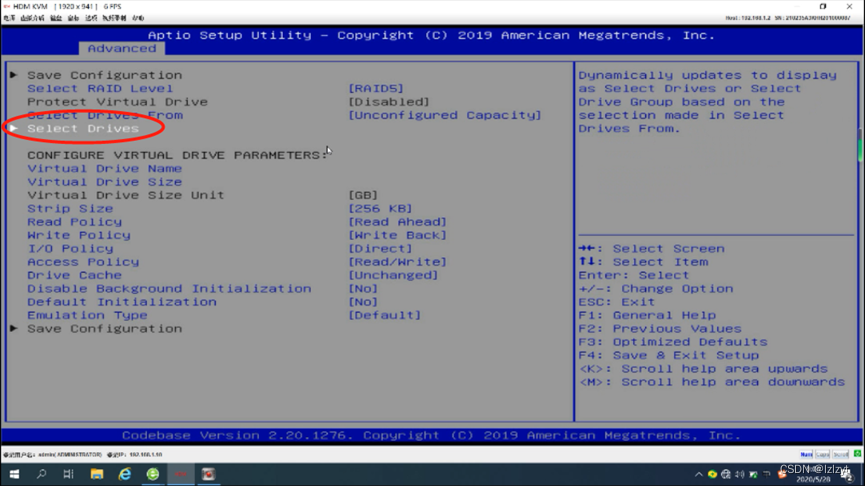Click the green status icon in the KVM status bar
This screenshot has width=865, height=486.
coord(858,453)
